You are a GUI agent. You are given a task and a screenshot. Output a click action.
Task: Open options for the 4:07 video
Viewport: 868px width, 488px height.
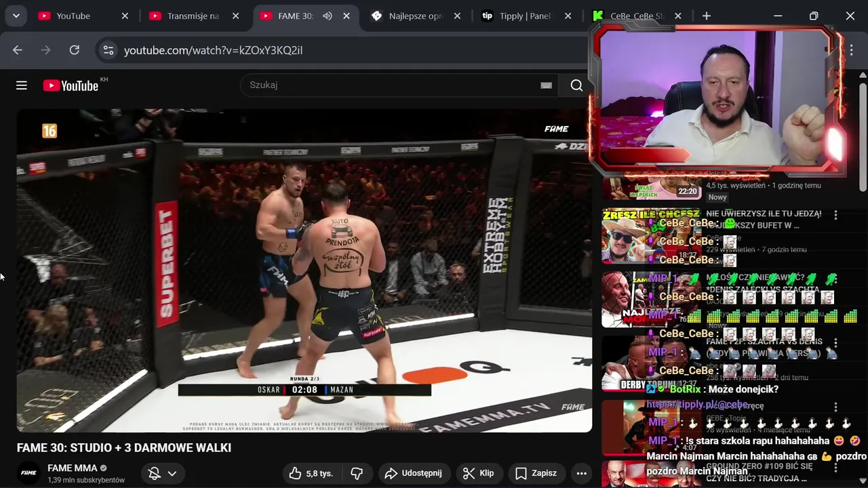pyautogui.click(x=835, y=407)
